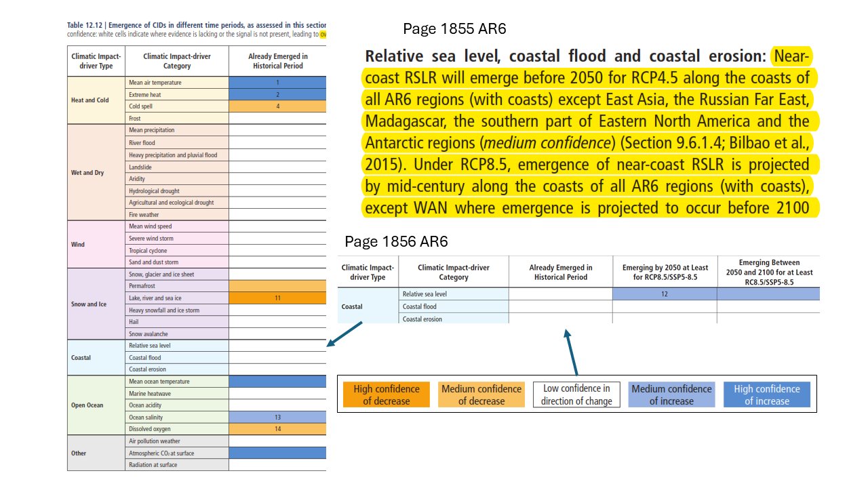
Task: Select cell 13 in the Ocean salinity row
Action: tap(277, 418)
